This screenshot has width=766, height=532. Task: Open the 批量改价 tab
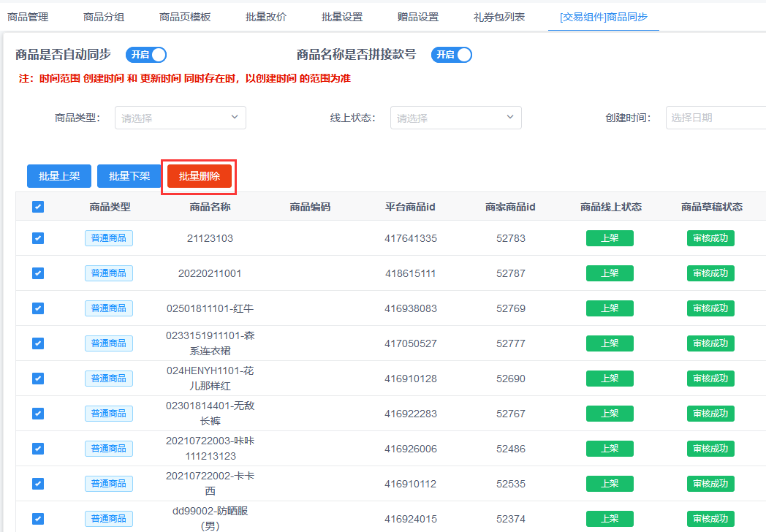[267, 17]
